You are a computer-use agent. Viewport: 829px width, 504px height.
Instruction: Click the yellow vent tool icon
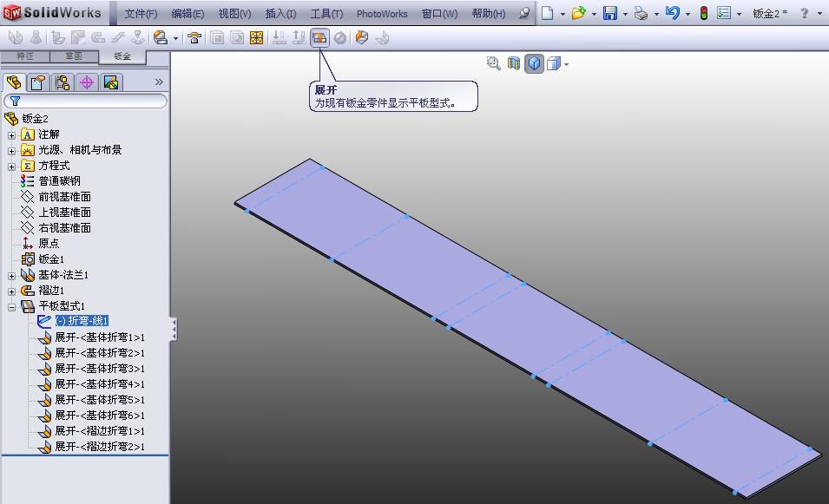click(256, 37)
